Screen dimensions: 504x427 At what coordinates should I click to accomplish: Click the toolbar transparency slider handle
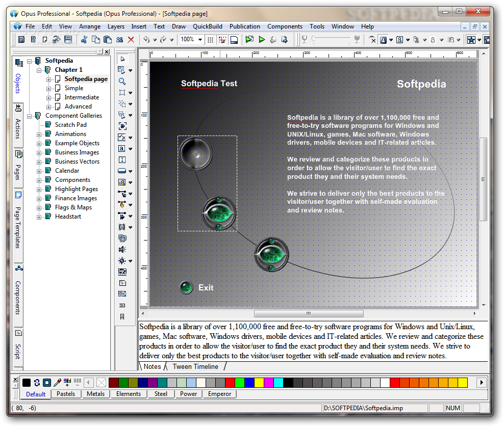[x=314, y=39]
